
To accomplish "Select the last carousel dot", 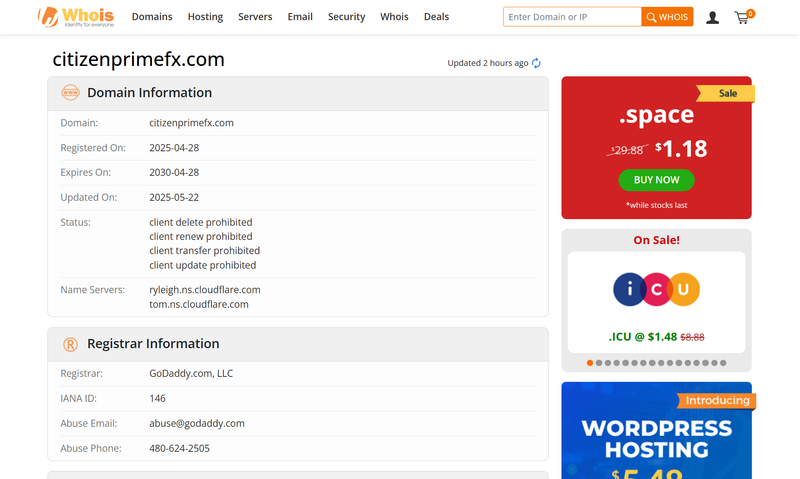I will click(x=723, y=363).
